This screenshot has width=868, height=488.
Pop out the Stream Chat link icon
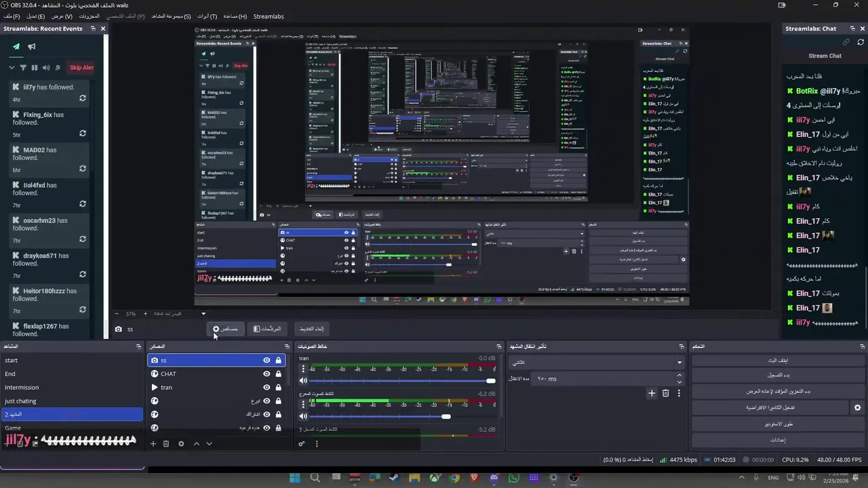tap(846, 42)
